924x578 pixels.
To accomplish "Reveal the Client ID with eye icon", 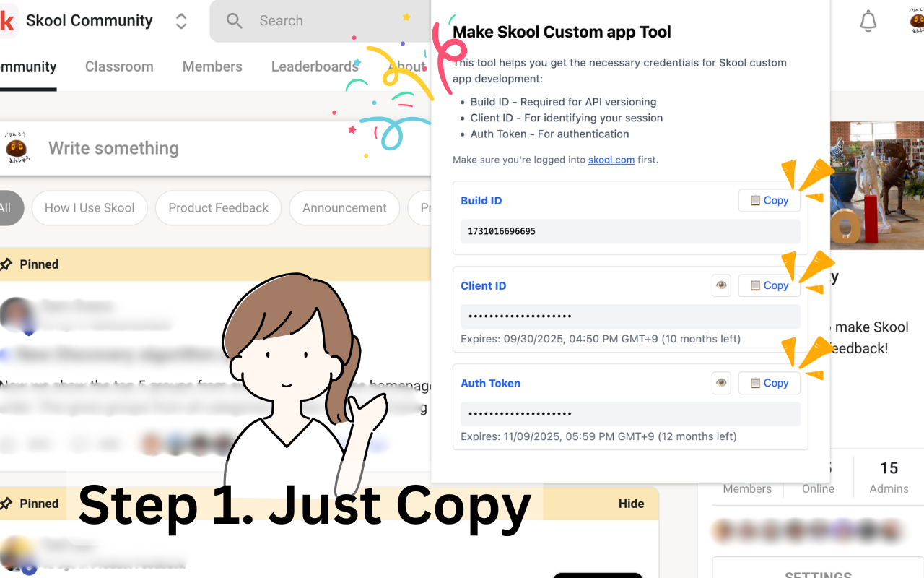I will pos(721,285).
